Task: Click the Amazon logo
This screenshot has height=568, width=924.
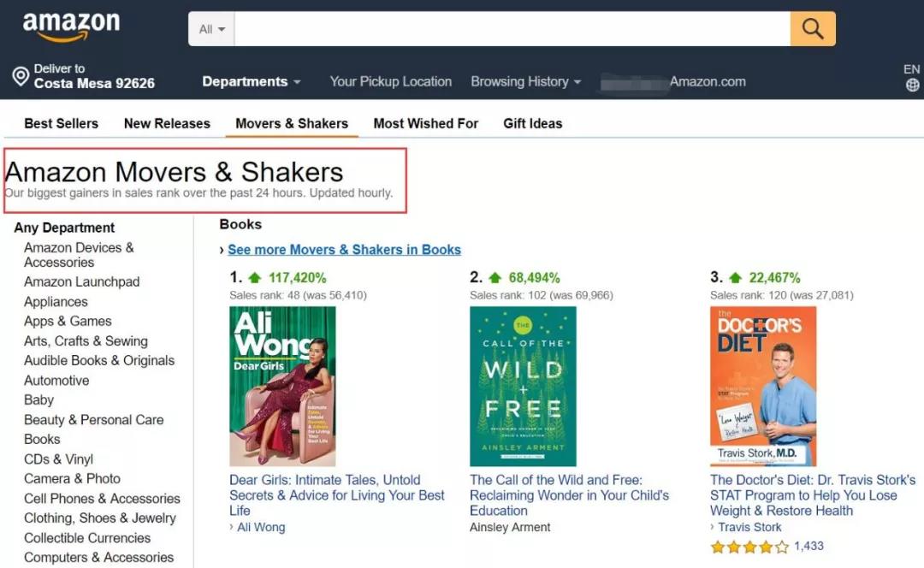Action: coord(71,27)
